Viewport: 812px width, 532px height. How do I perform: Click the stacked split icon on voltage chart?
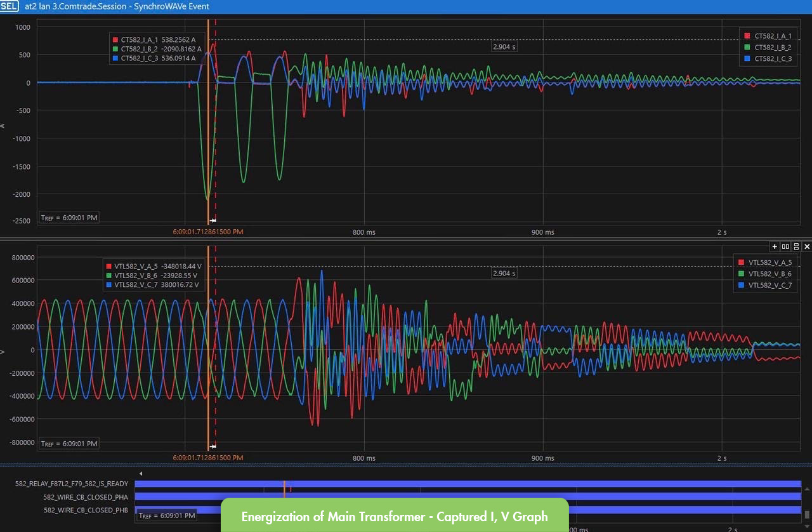[796, 246]
